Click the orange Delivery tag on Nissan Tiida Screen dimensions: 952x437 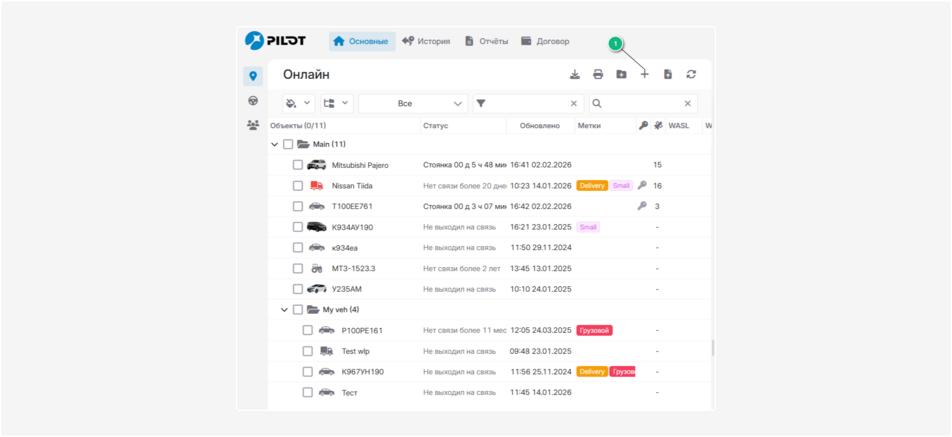coord(592,186)
